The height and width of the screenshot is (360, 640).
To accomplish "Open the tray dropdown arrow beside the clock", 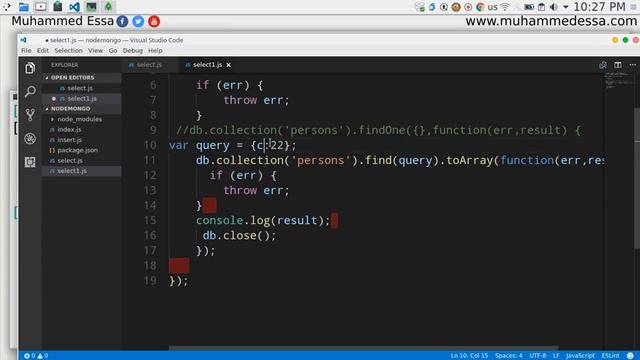I will coord(565,7).
